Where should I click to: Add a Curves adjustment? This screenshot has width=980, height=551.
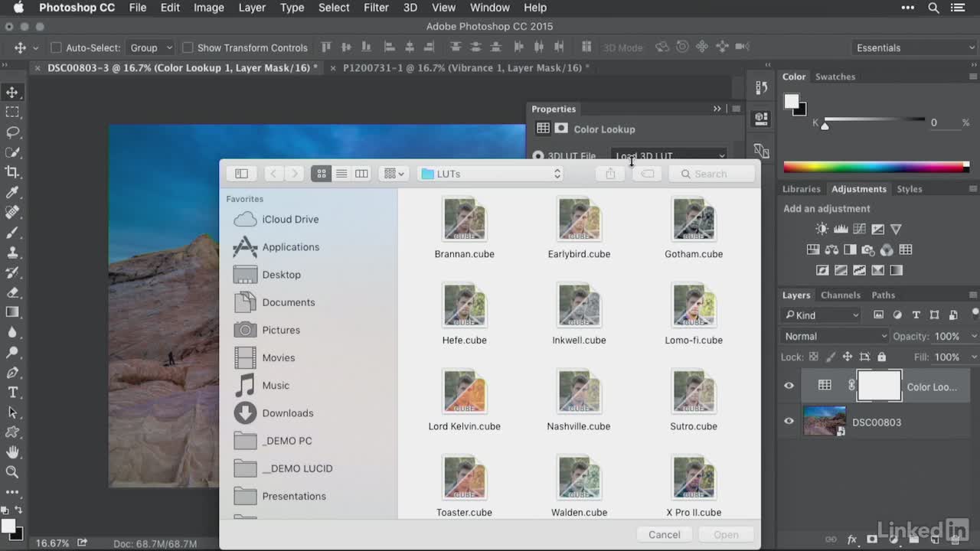pyautogui.click(x=859, y=229)
